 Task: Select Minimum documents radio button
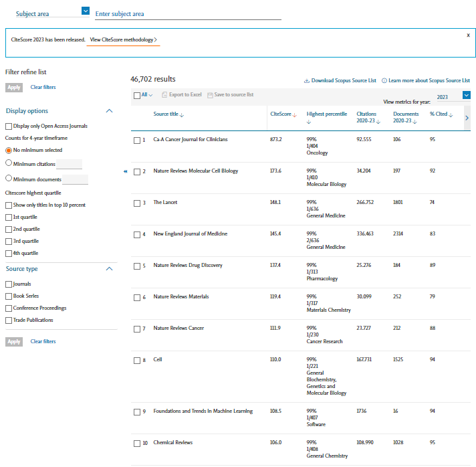[9, 179]
